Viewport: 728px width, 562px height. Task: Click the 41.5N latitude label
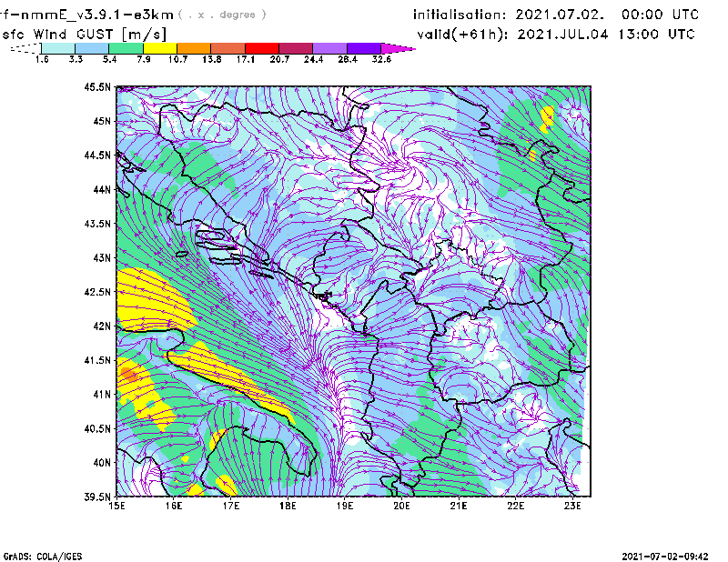97,360
